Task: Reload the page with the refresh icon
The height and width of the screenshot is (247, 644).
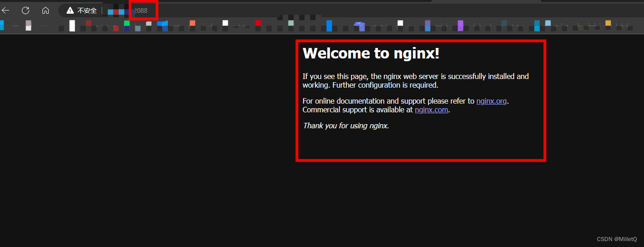Action: 26,11
